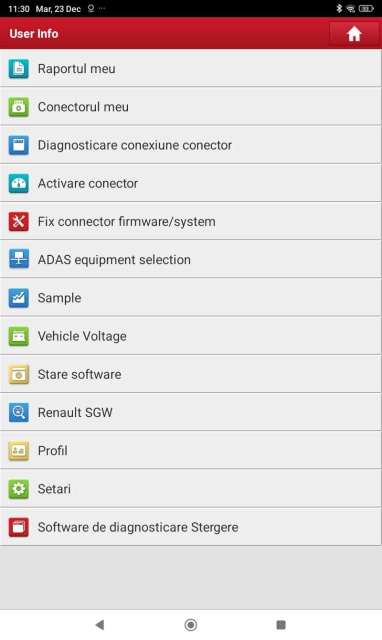The image size is (382, 640).
Task: Tap the Renault SGW magnifier icon
Action: point(19,412)
